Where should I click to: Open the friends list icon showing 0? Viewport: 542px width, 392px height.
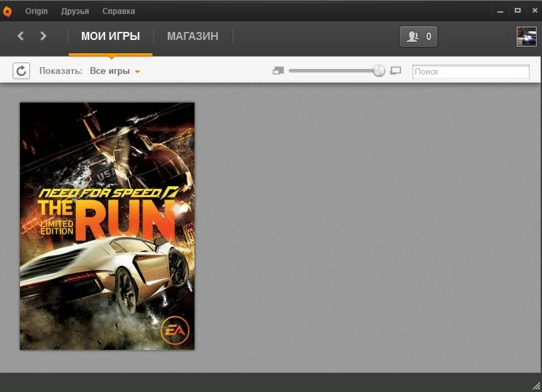coord(418,36)
